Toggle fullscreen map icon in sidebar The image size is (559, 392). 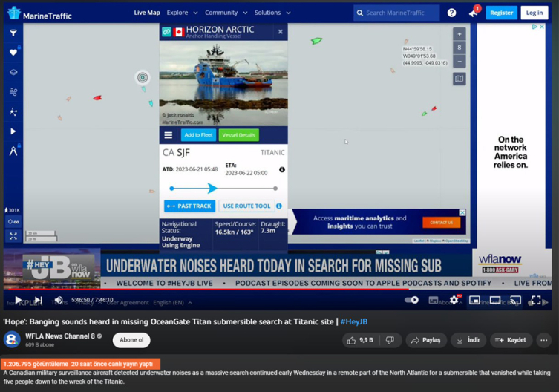(13, 236)
